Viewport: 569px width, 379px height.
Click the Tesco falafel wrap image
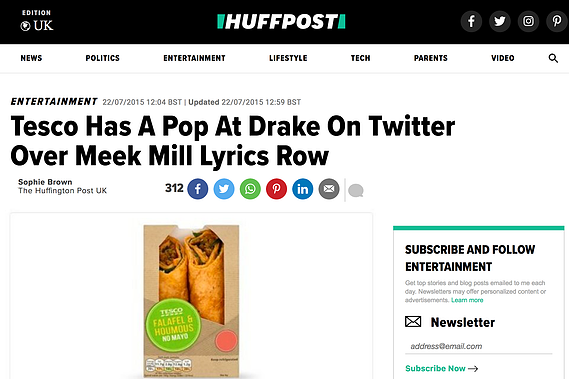(191, 301)
